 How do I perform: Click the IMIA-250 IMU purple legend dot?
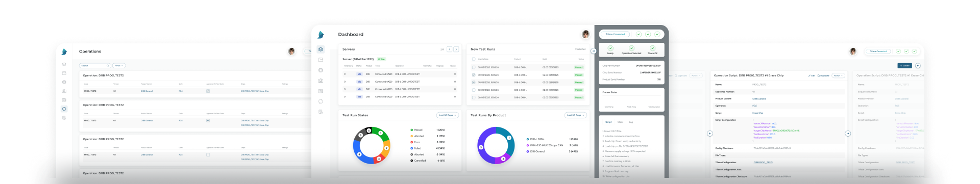527,145
